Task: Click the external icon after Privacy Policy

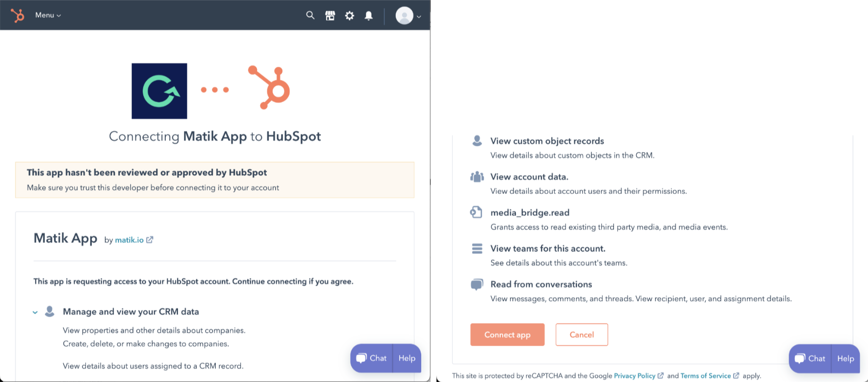Action: pyautogui.click(x=661, y=376)
